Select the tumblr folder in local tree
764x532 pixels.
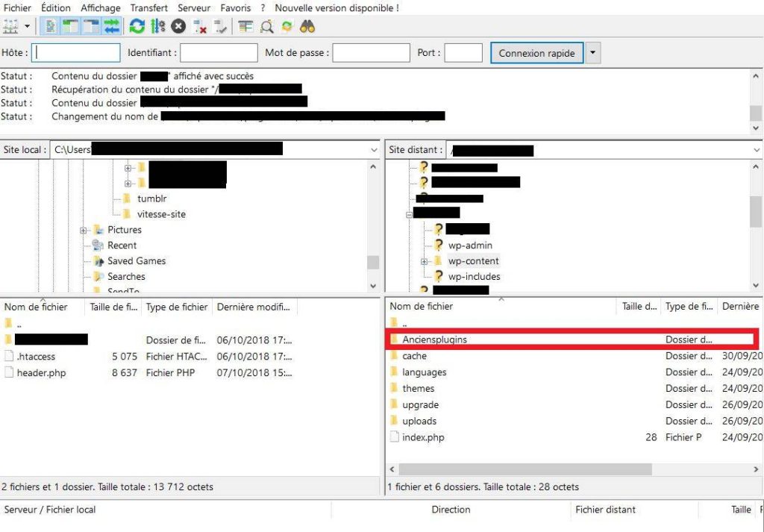coord(152,198)
